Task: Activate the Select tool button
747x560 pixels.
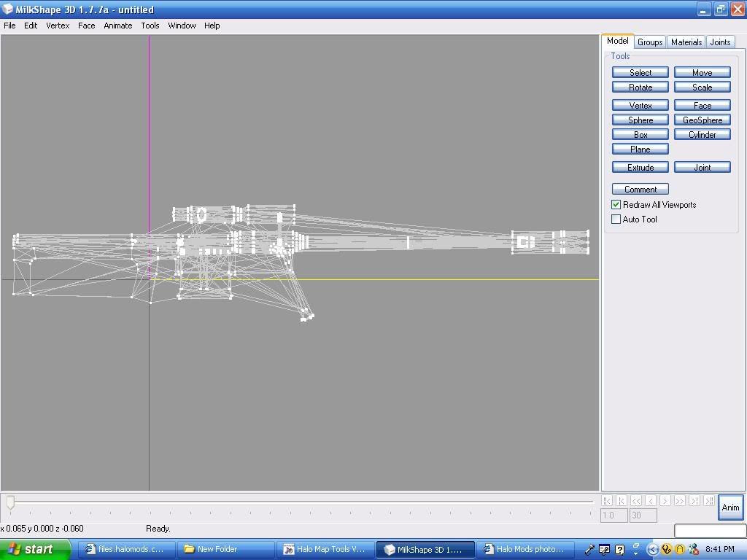Action: pos(640,72)
